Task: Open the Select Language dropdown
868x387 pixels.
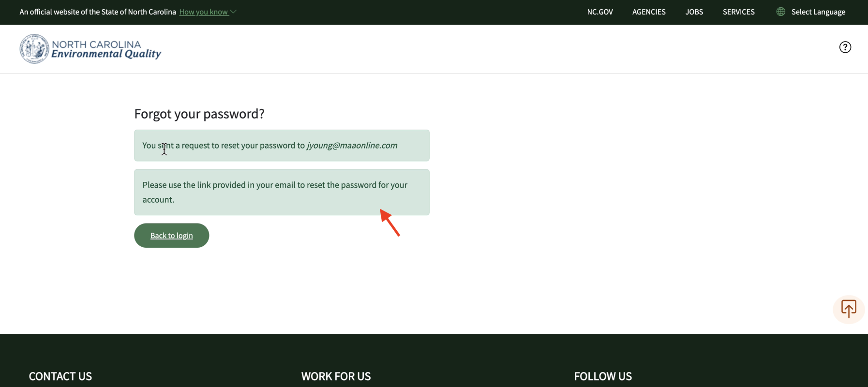Action: point(818,12)
